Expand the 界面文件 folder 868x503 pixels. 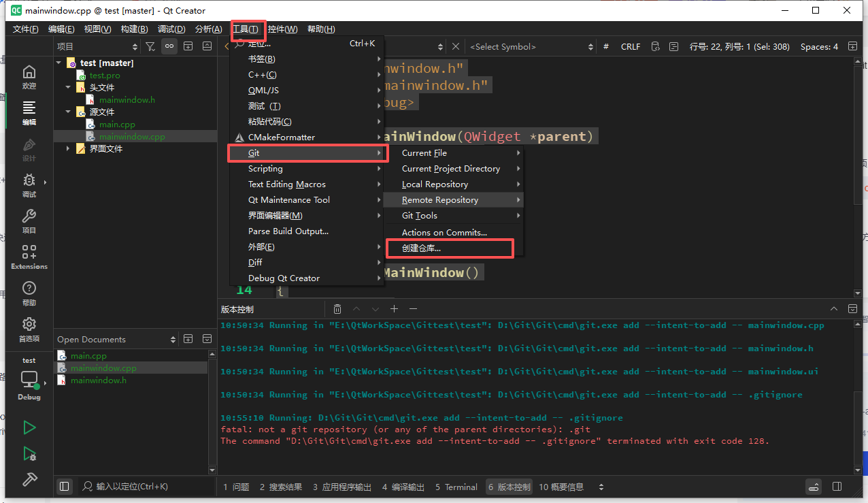pos(69,148)
